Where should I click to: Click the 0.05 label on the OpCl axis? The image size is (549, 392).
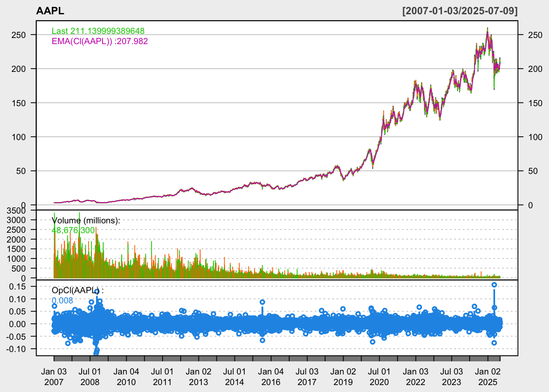(17, 312)
